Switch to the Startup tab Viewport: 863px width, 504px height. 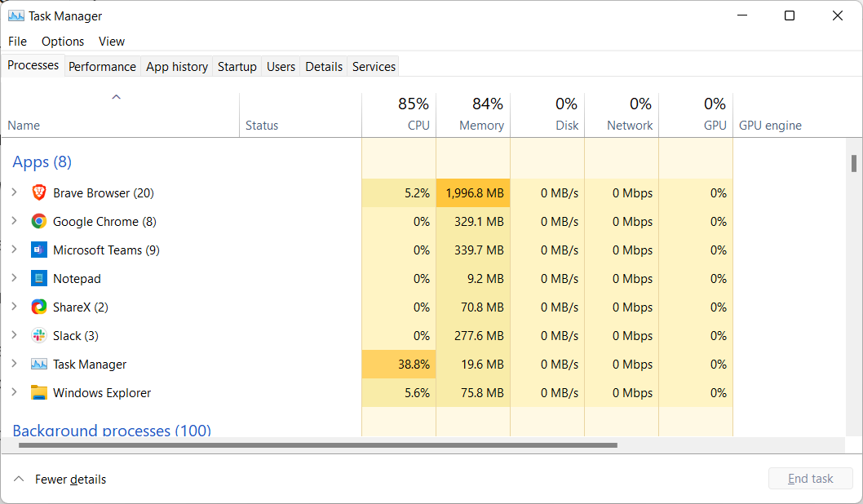(237, 67)
